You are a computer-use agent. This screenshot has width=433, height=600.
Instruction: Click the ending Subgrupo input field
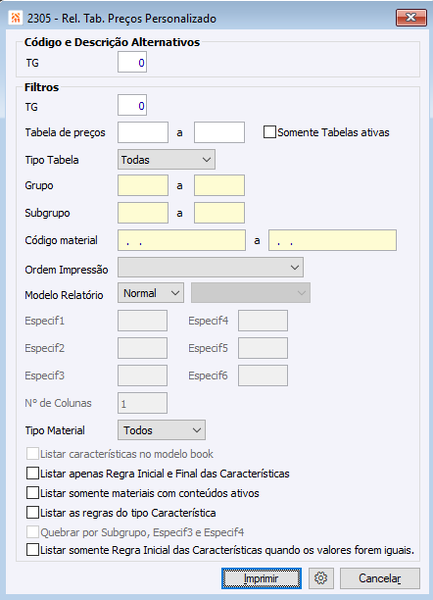click(x=219, y=213)
